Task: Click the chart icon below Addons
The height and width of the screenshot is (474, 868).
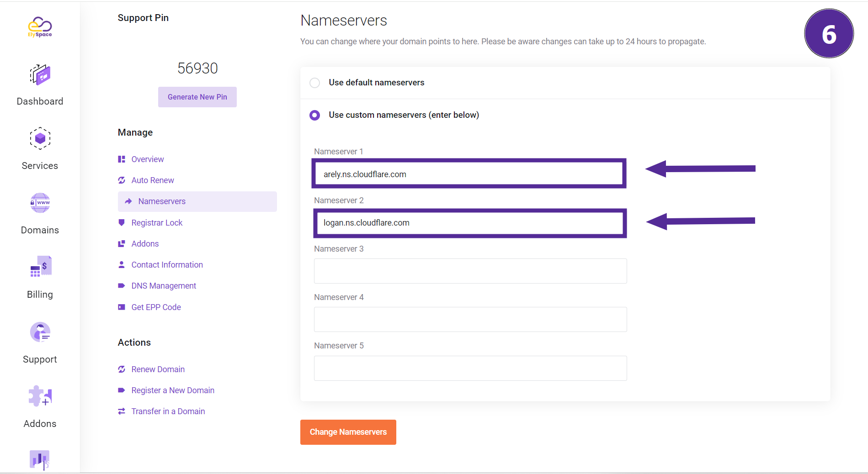Action: coord(40,459)
